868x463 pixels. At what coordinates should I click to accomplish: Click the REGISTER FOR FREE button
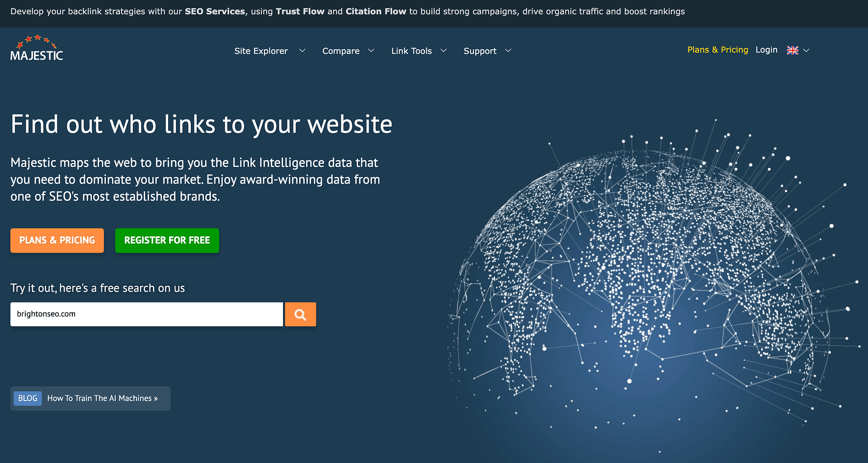167,241
